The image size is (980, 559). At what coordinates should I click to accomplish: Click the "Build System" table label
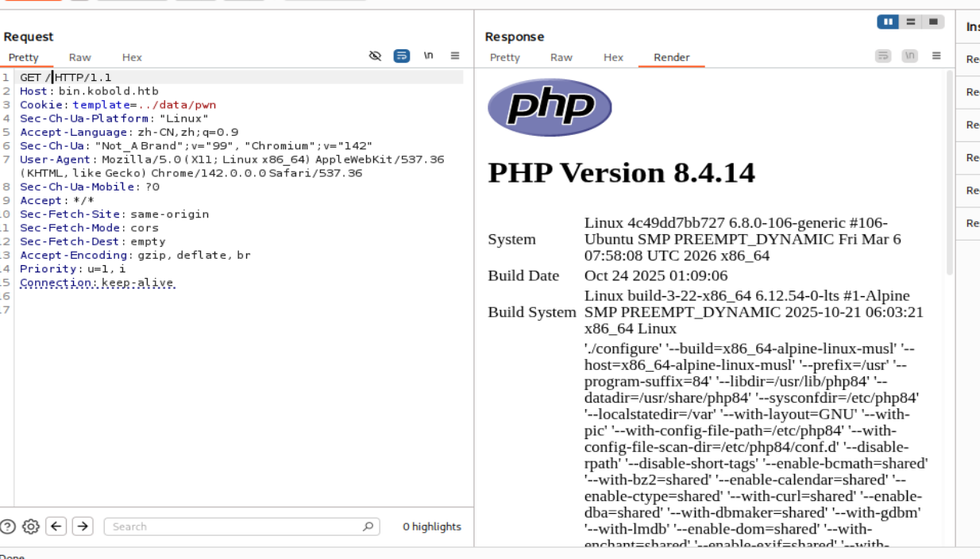(x=532, y=312)
